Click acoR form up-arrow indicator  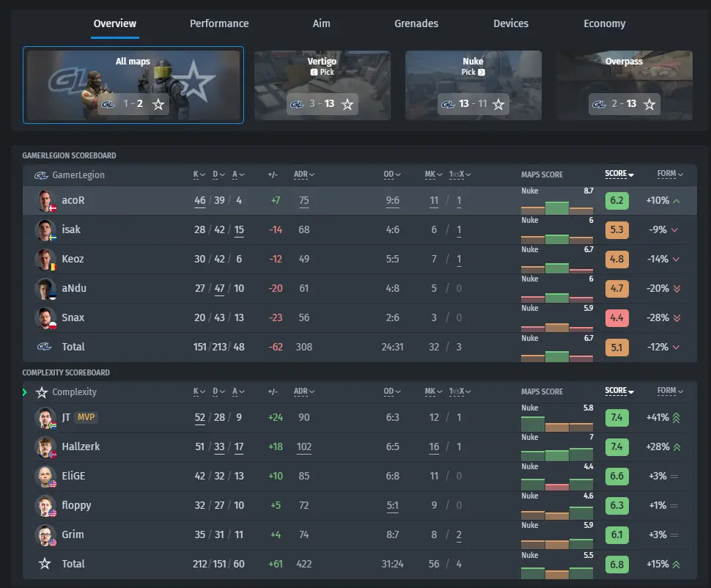[x=677, y=201]
